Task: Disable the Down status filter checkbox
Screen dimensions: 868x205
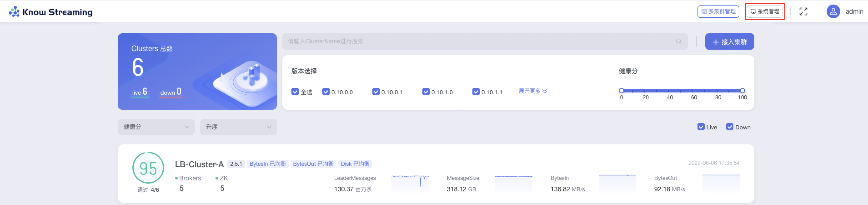Action: click(729, 127)
